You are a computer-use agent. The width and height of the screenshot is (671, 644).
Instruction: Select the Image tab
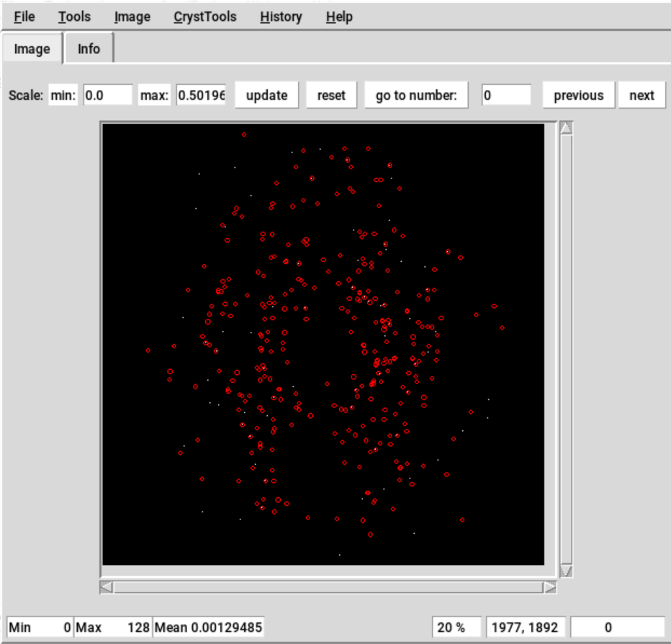[32, 49]
